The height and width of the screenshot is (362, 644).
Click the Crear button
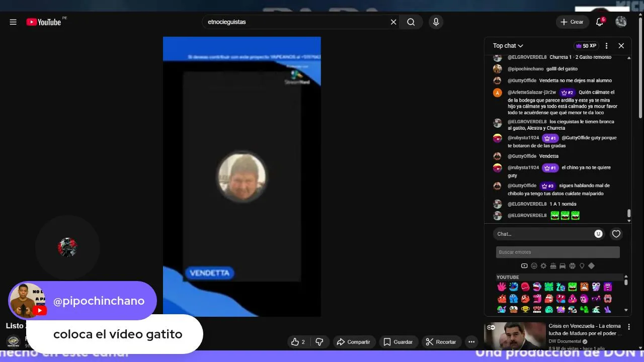pos(572,22)
